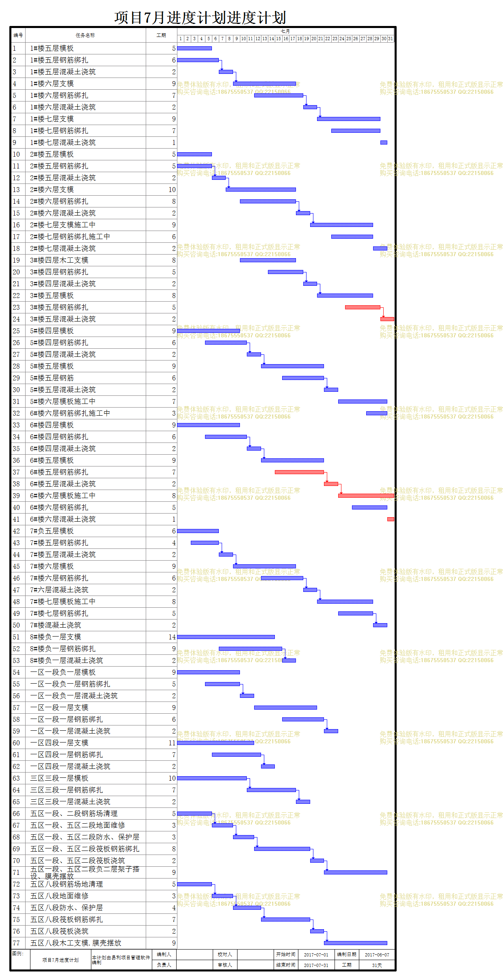The height and width of the screenshot is (980, 503).
Task: Select the task '7#负五层模板'
Action: (52, 531)
